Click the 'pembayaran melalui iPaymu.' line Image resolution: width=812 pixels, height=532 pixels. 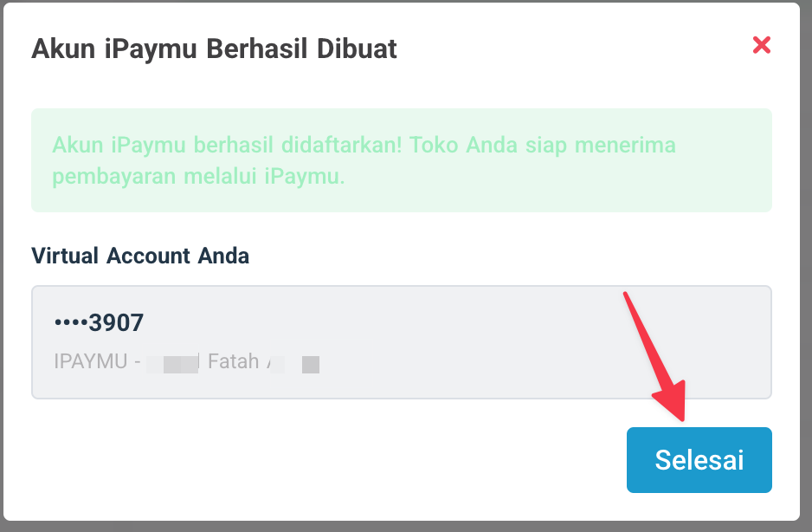(x=198, y=177)
